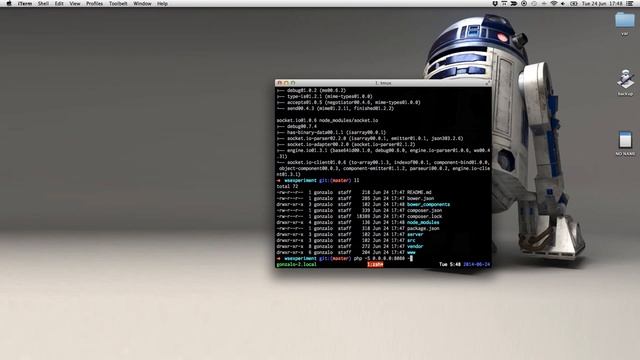Click the shield icon in menu bar
Image resolution: width=640 pixels, height=360 pixels.
click(495, 4)
